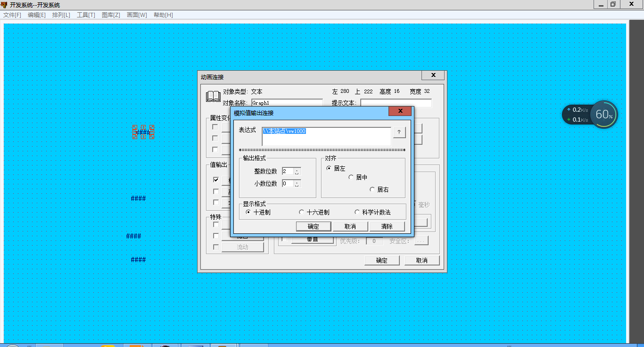Click the 提示文本 input field

coord(396,103)
